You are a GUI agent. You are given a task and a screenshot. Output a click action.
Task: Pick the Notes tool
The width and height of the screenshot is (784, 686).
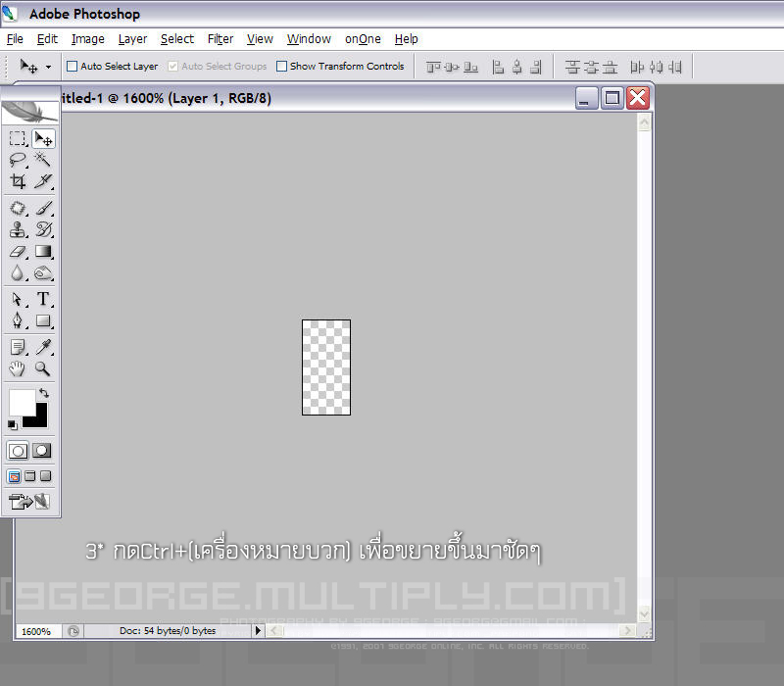(x=18, y=347)
